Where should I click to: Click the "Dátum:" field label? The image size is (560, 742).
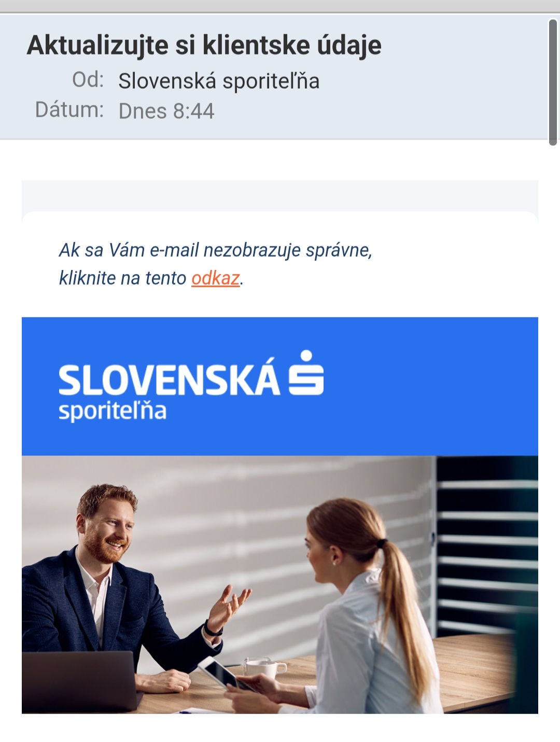coord(69,110)
